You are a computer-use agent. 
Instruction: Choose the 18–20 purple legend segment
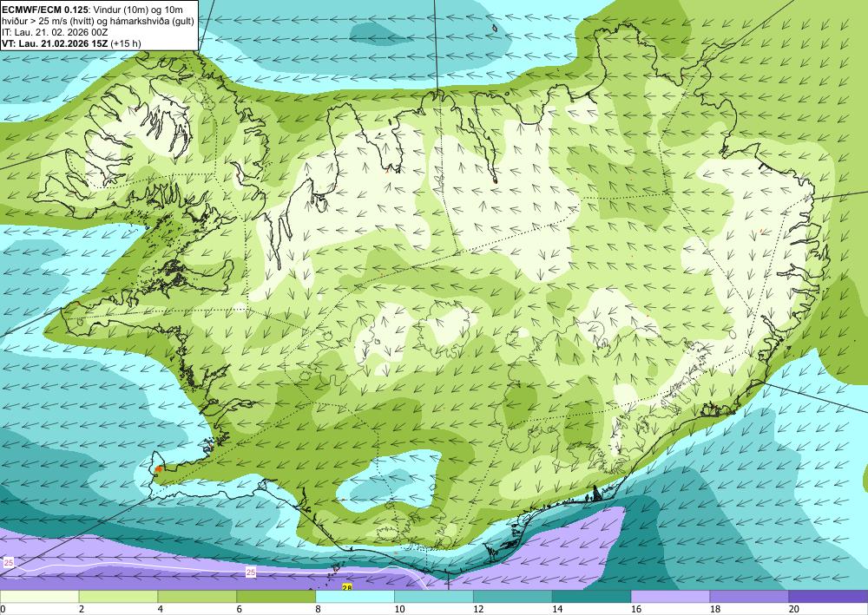pyautogui.click(x=749, y=596)
